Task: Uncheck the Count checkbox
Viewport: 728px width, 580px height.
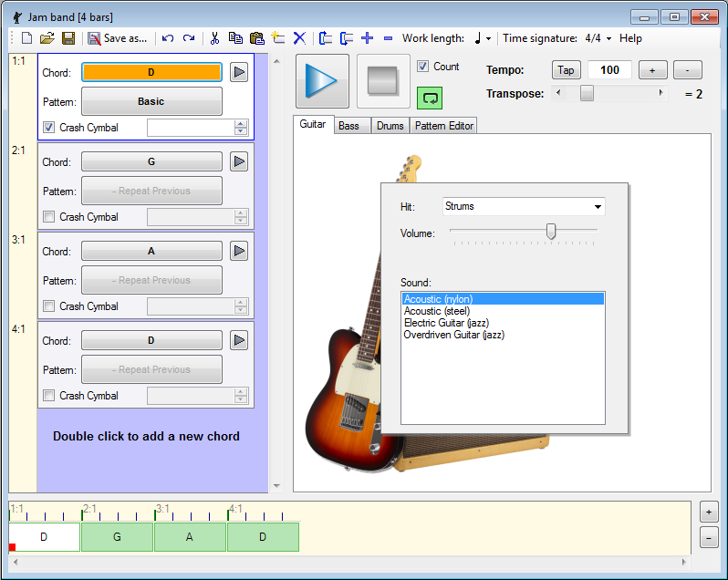Action: tap(423, 67)
